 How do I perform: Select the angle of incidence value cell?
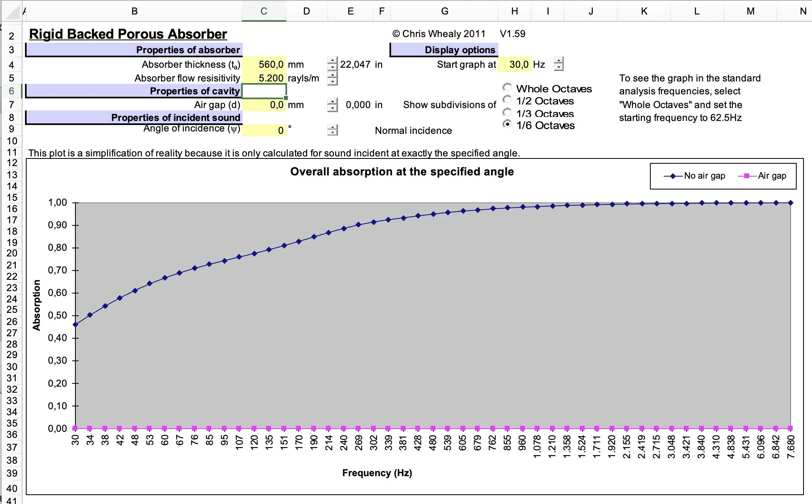point(264,130)
